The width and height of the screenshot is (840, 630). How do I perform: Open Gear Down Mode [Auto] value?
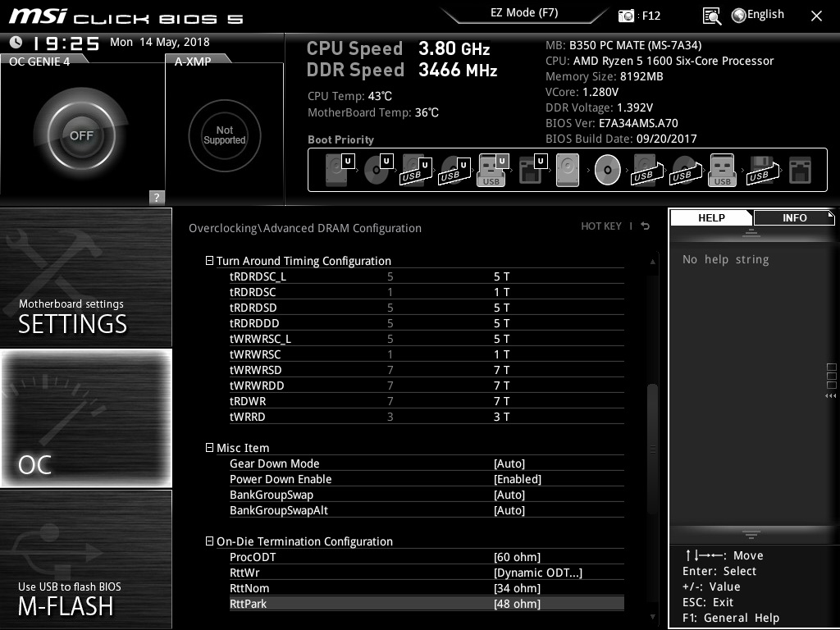509,463
